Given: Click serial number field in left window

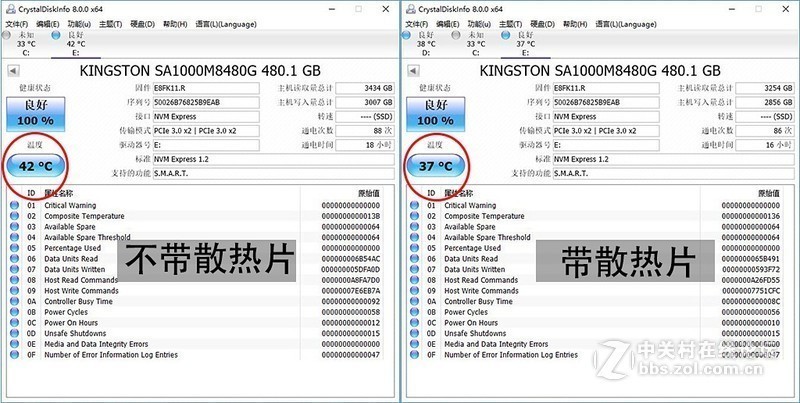Looking at the screenshot, I should (x=206, y=103).
